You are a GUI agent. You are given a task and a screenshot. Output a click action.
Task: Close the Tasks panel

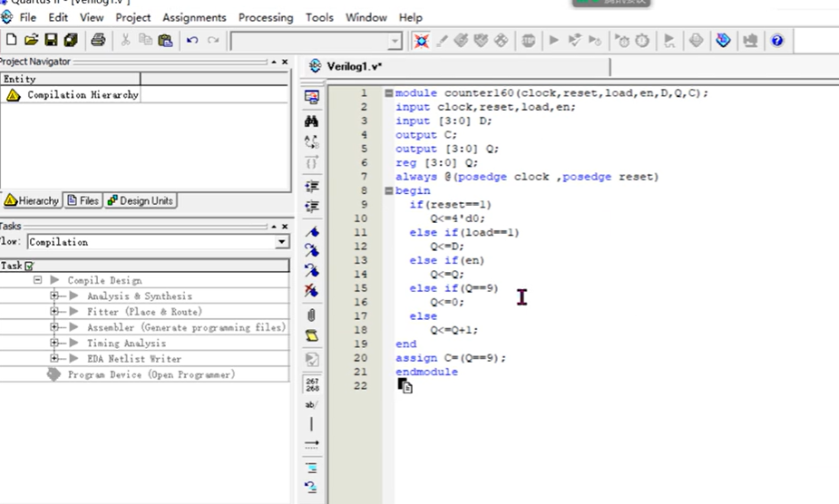coord(285,227)
